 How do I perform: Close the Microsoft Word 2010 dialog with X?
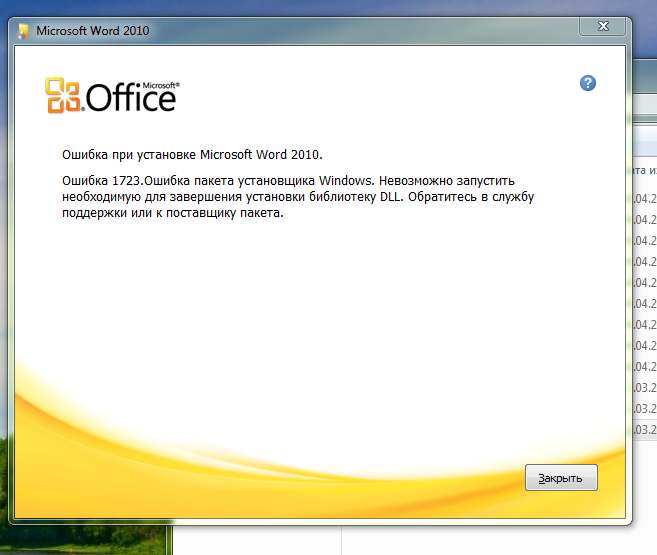click(603, 26)
